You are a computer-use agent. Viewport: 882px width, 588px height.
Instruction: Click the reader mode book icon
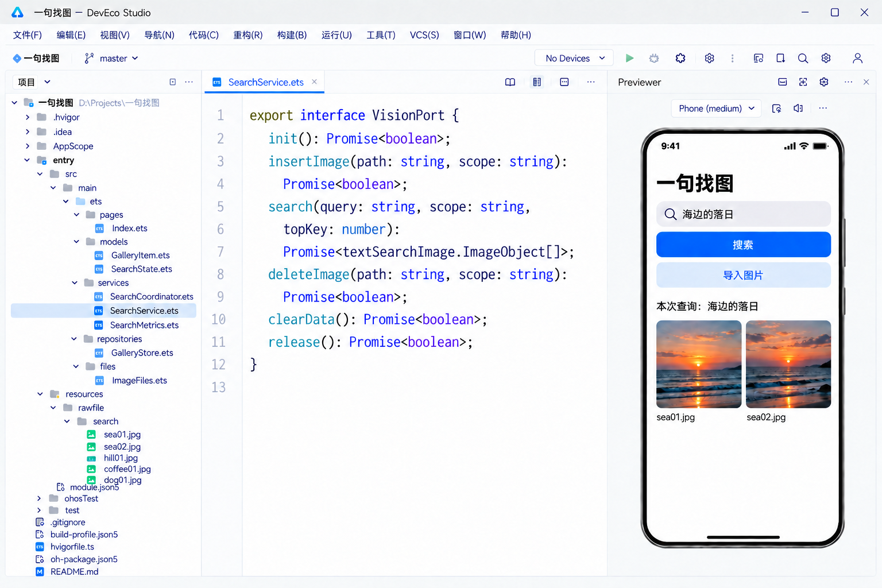pos(510,82)
